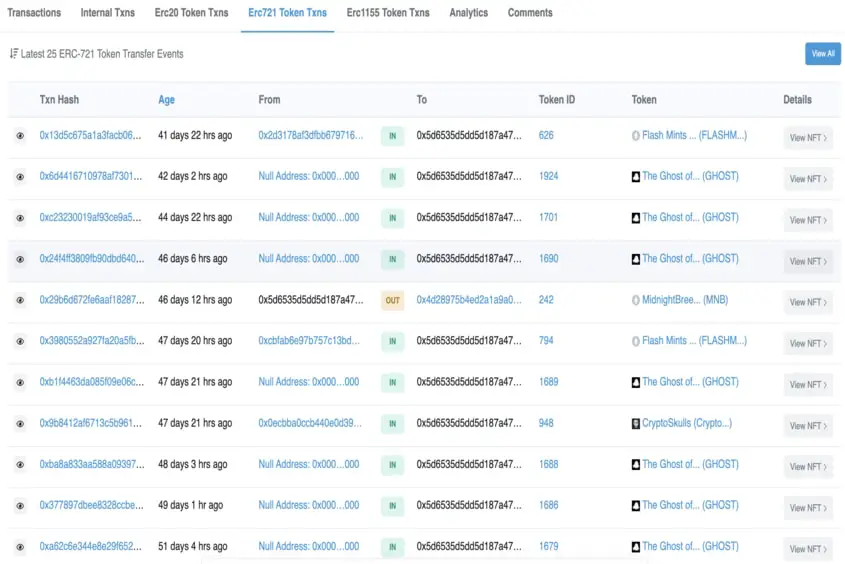
Task: Click the Flash Mints token icon for ID 626
Action: [x=636, y=136]
